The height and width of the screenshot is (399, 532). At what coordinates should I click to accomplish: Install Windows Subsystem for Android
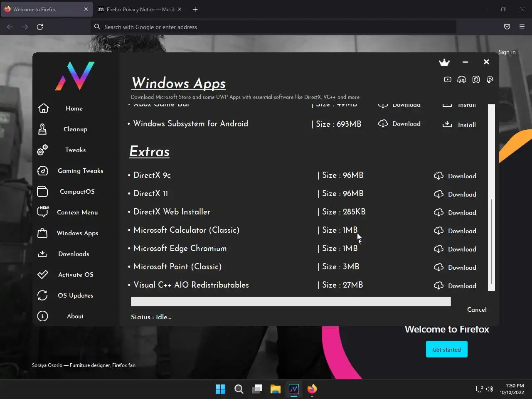[x=459, y=125]
